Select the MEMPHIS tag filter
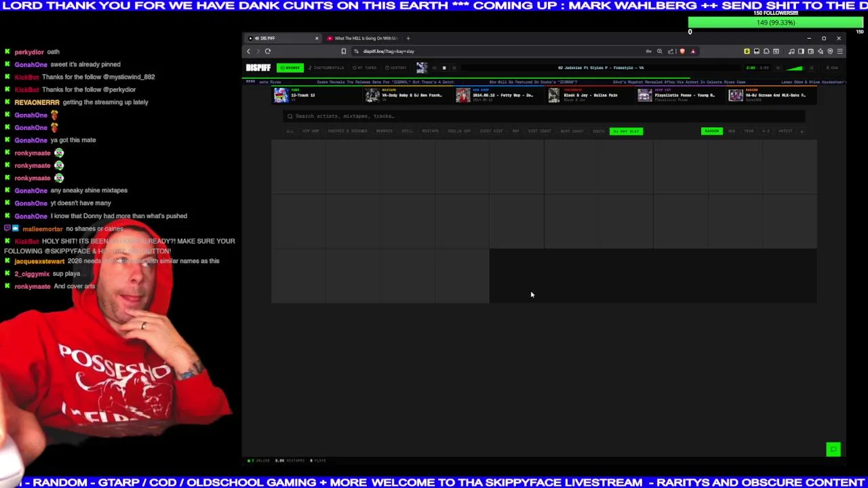The image size is (868, 488). pos(384,131)
